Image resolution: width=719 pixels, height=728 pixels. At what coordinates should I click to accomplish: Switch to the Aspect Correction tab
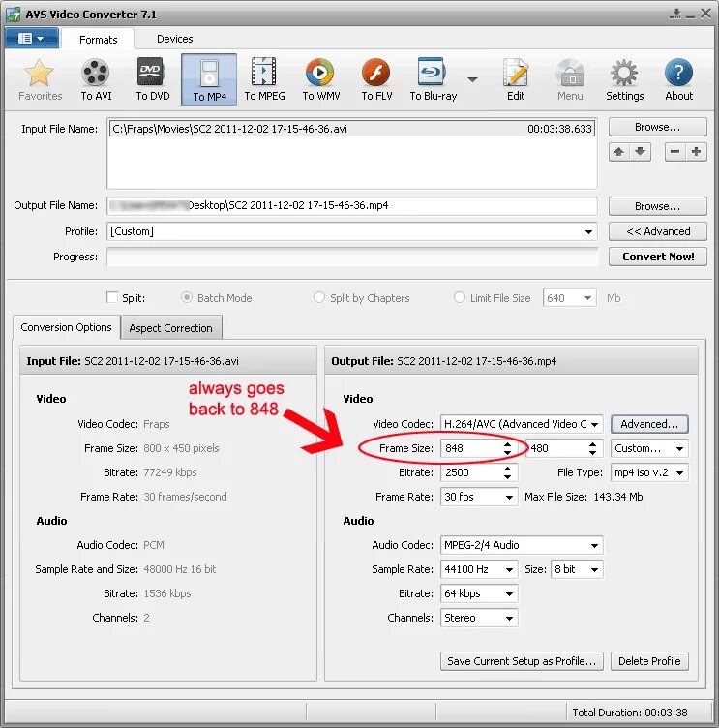point(171,328)
